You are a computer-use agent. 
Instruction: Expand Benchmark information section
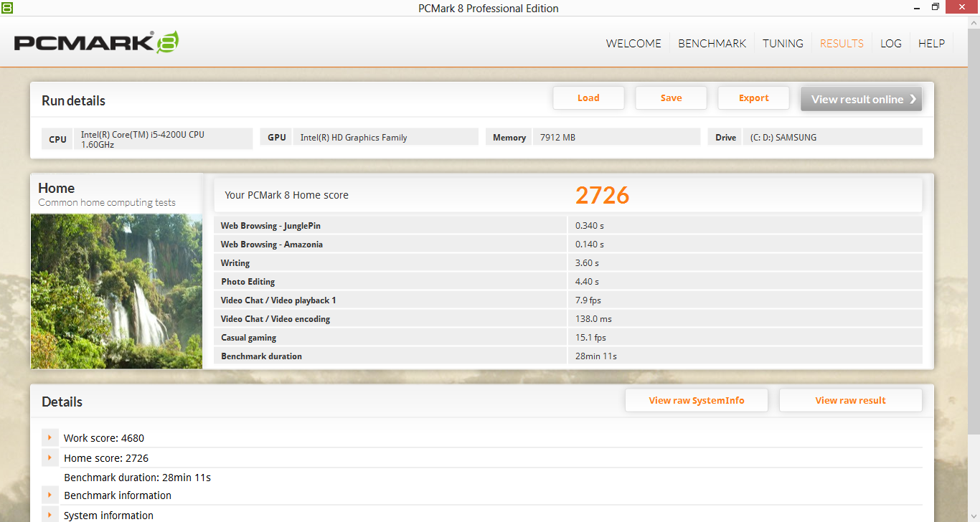tap(50, 495)
